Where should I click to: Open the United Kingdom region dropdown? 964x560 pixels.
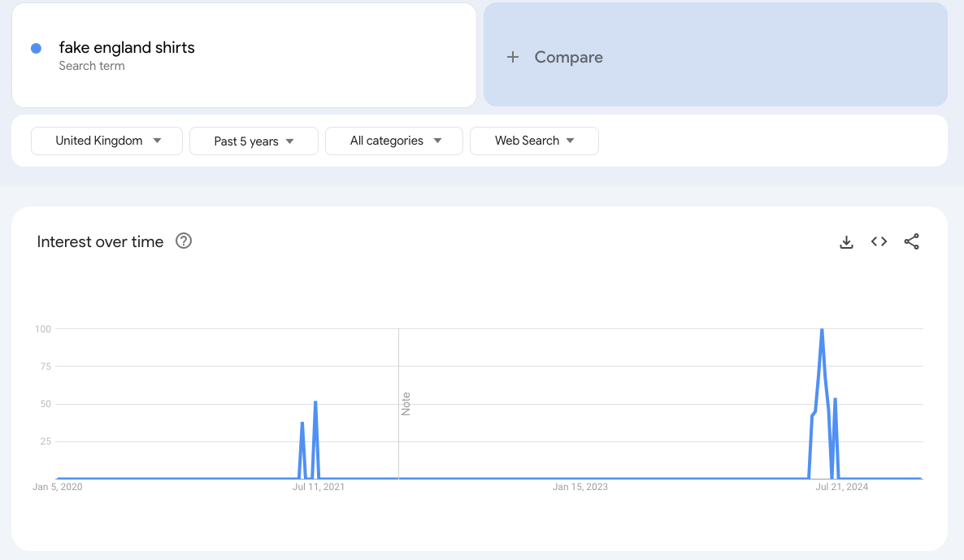[106, 141]
